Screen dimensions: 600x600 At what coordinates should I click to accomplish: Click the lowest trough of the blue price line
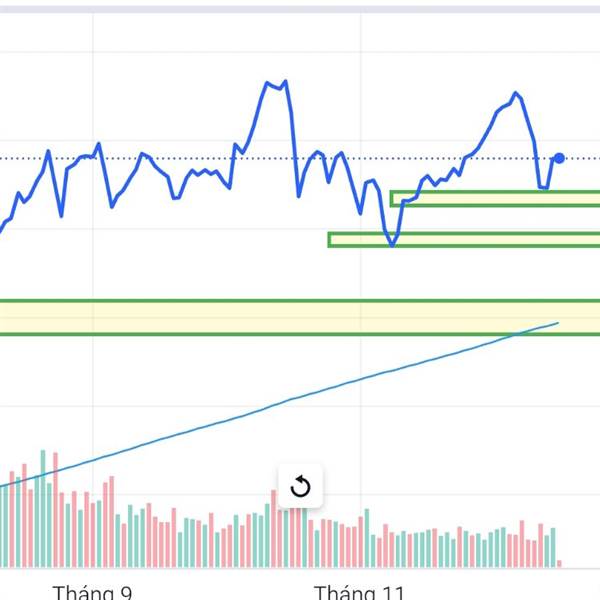392,245
